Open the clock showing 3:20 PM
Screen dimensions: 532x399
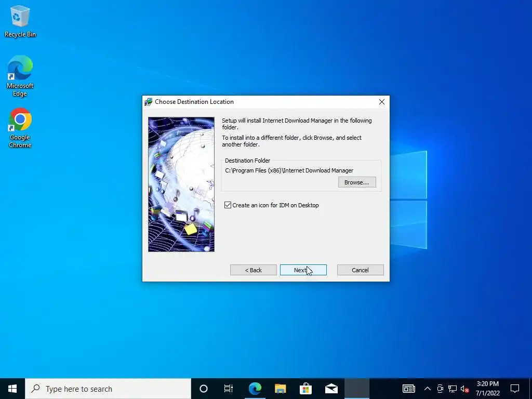click(487, 389)
